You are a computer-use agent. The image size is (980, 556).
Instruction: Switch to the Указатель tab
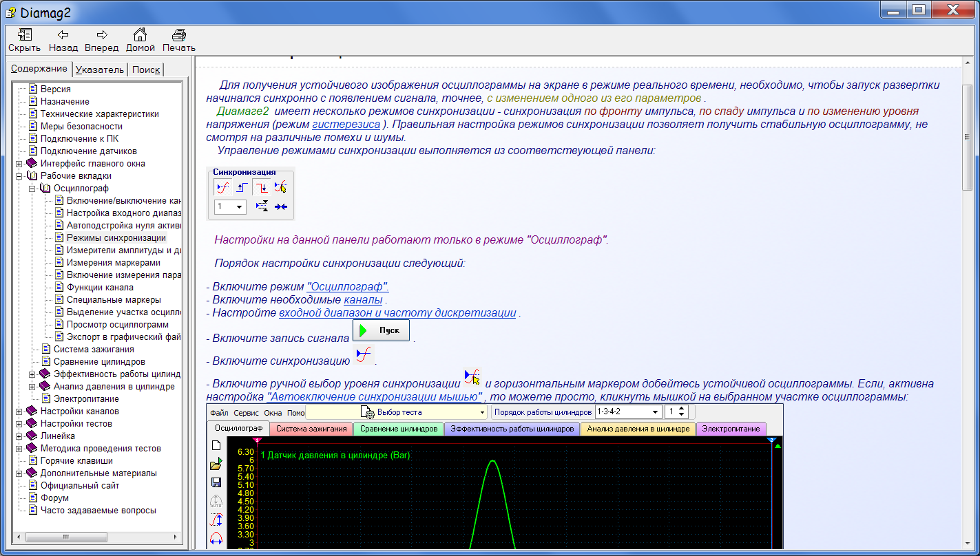point(100,69)
